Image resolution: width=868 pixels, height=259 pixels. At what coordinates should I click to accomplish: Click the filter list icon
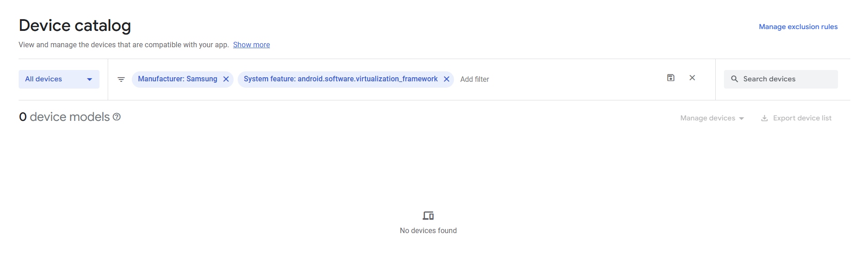click(x=121, y=80)
